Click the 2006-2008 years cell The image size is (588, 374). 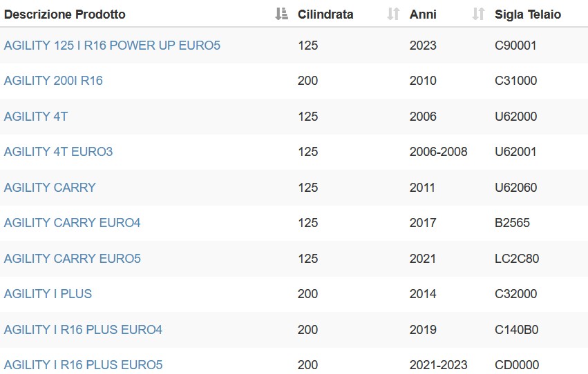tap(438, 152)
